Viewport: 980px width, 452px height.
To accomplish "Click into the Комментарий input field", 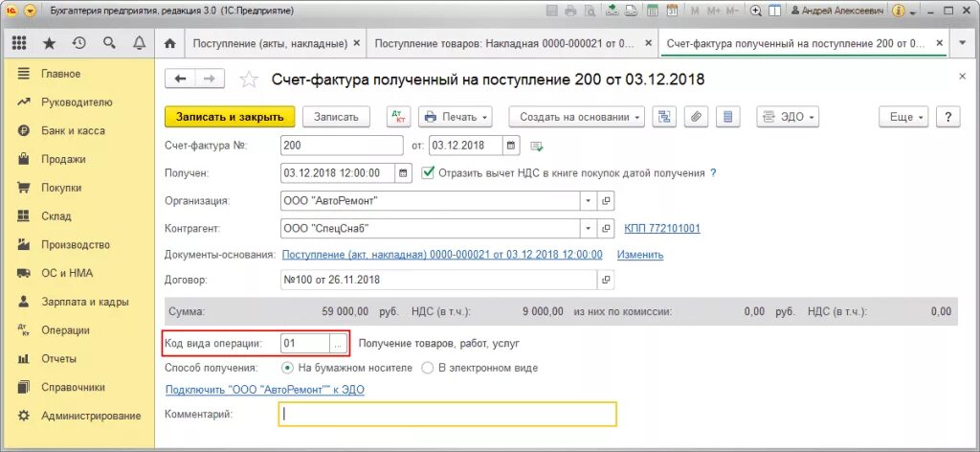I will click(x=448, y=414).
